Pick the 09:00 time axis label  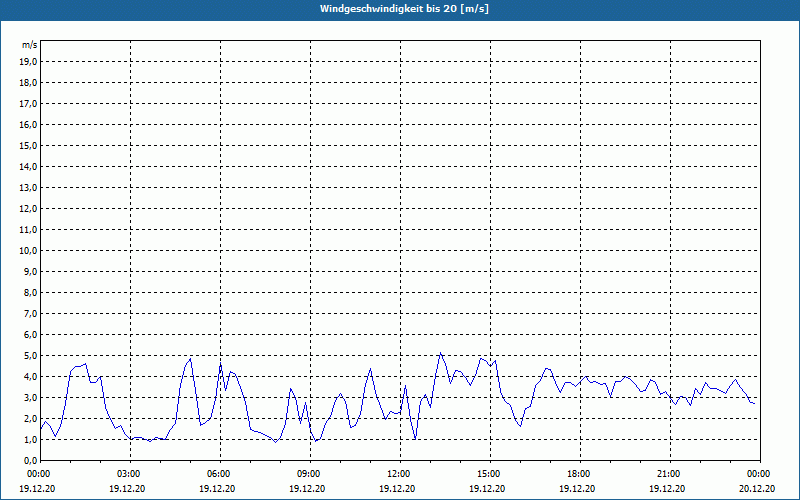coord(309,474)
